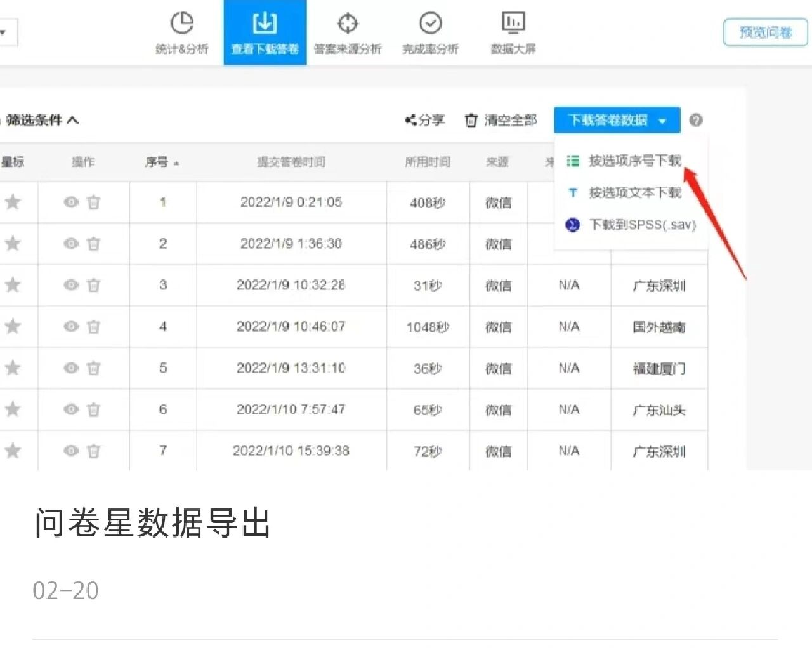This screenshot has width=812, height=648.
Task: Delete the response in row 3 (trash icon)
Action: click(93, 286)
